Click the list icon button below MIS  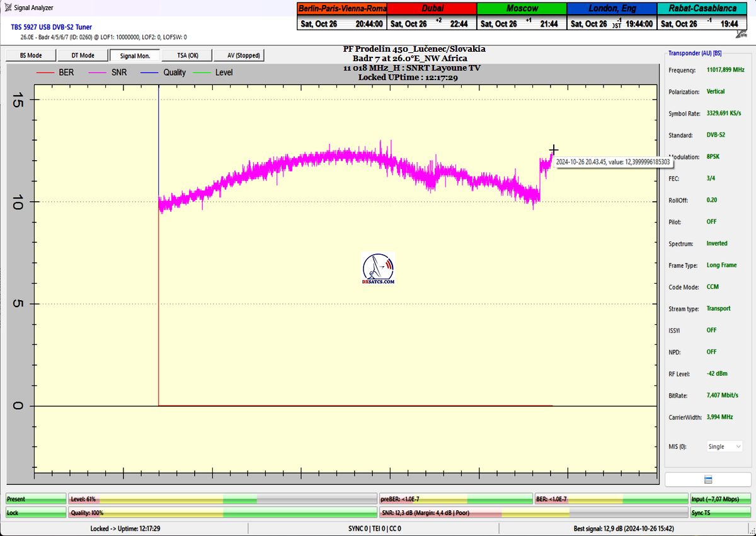pyautogui.click(x=707, y=480)
